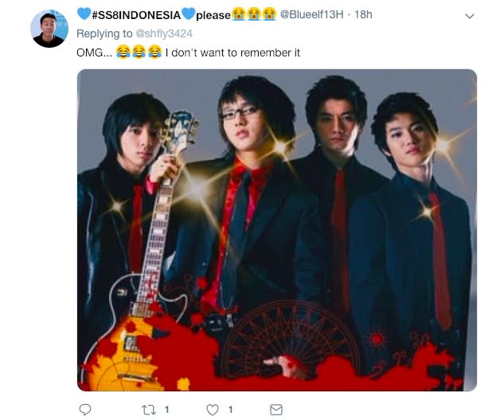Screen dimensions: 504x420
Task: Enlarge the attached band photo
Action: (277, 230)
